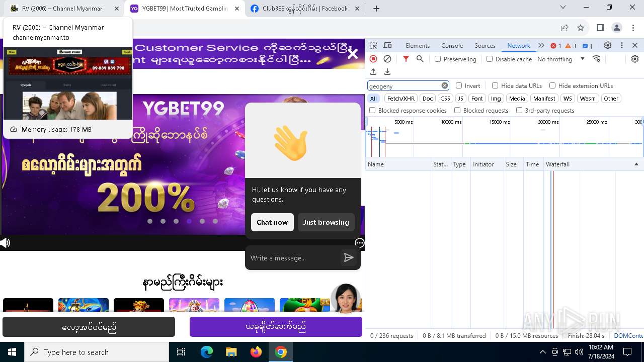The image size is (644, 362).
Task: Clear the network log
Action: coord(387,59)
